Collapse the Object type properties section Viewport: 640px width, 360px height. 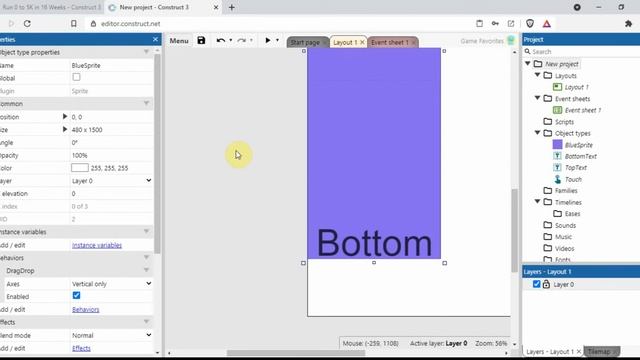click(146, 52)
